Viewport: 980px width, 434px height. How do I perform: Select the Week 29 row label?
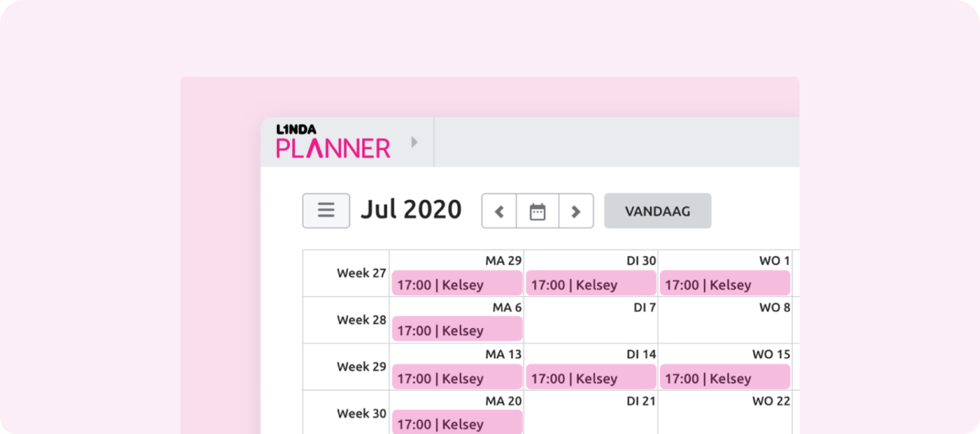[x=361, y=367]
